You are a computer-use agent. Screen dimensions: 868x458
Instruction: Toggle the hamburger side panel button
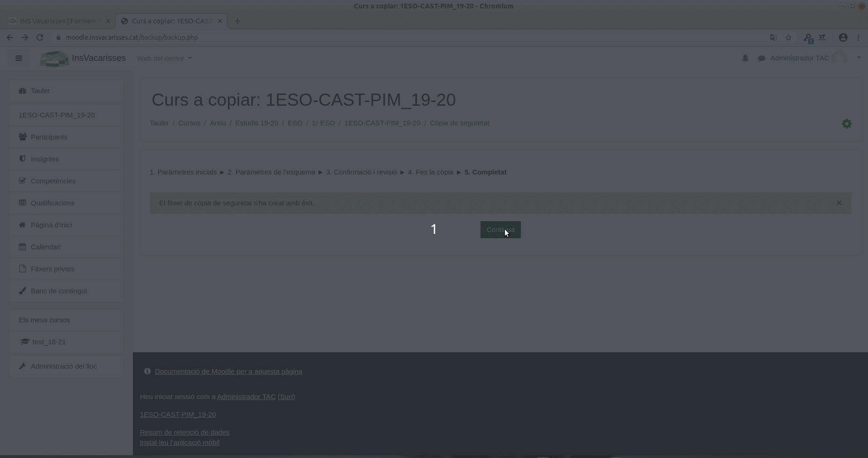coord(19,58)
